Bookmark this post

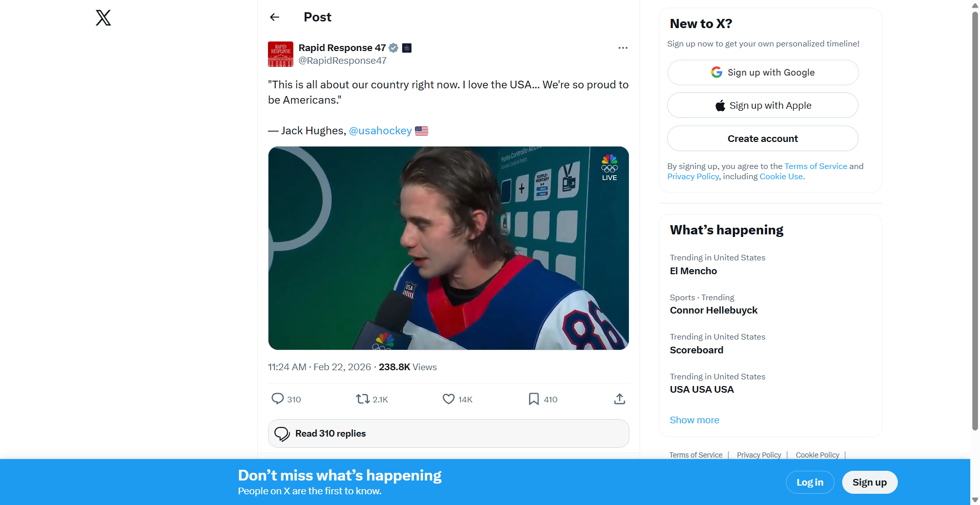pos(533,399)
